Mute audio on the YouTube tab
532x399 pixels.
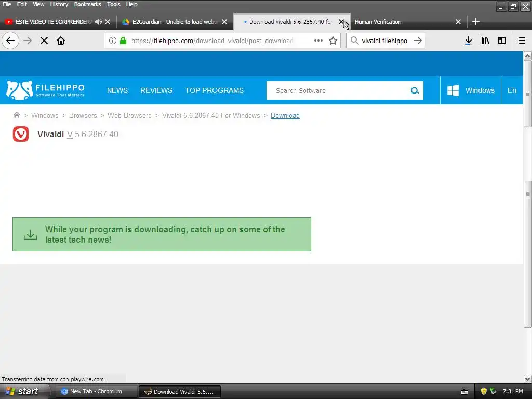[98, 22]
